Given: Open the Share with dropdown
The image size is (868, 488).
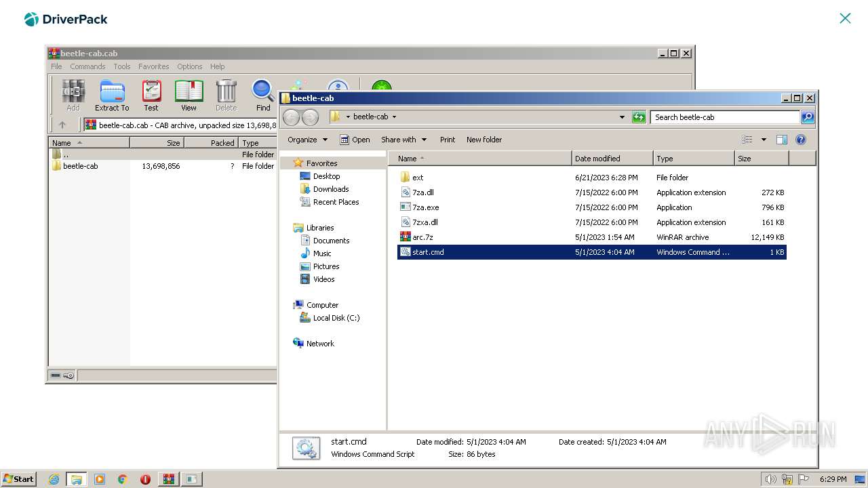Looking at the screenshot, I should [x=403, y=140].
